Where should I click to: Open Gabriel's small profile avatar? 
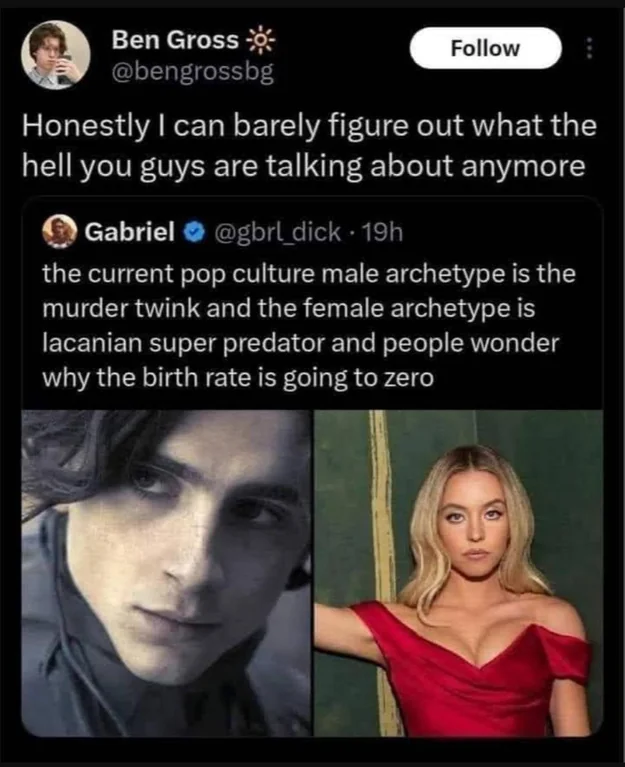point(60,230)
